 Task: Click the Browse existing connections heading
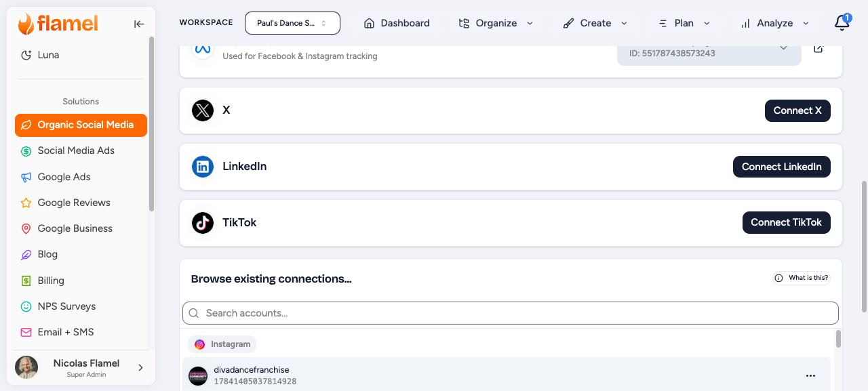(271, 279)
